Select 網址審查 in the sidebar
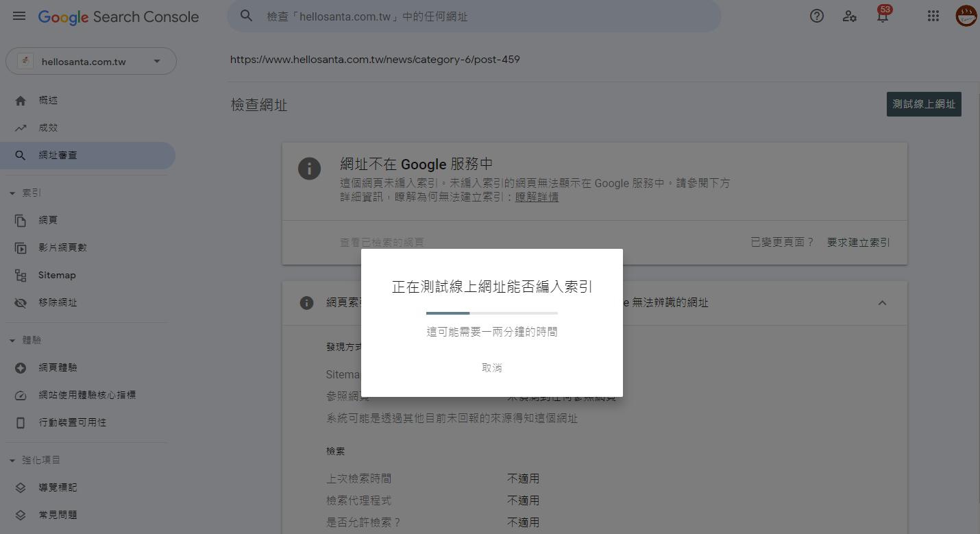Screen dimensions: 980x534 coord(88,156)
